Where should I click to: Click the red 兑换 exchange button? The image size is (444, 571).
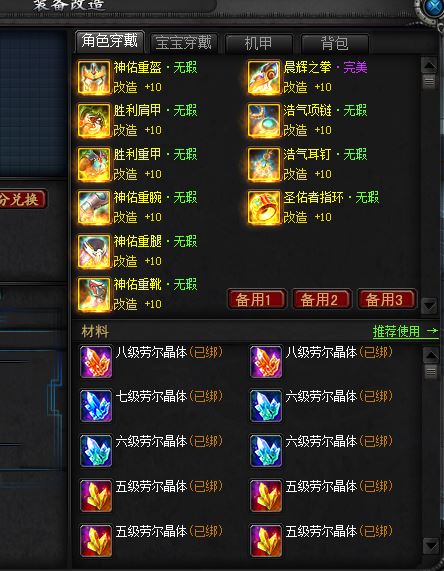click(23, 199)
